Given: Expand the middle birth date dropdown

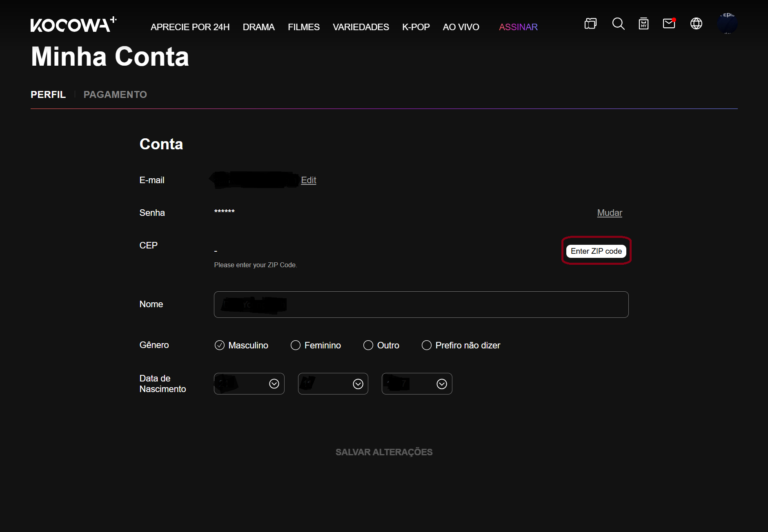Looking at the screenshot, I should tap(333, 384).
